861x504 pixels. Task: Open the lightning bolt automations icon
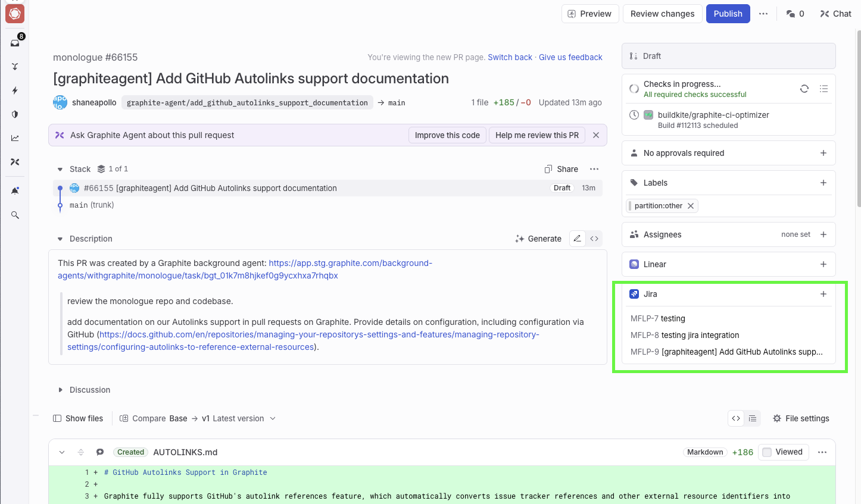[15, 90]
